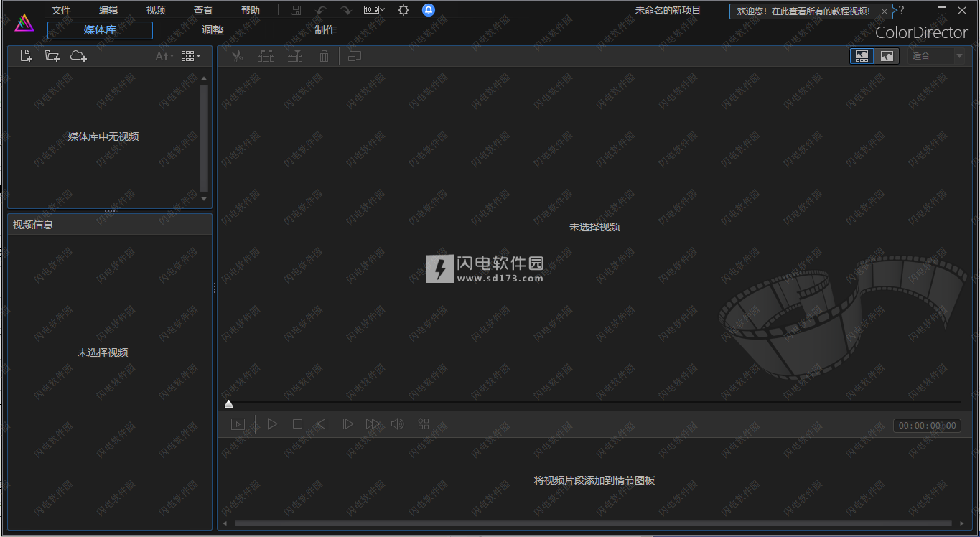The height and width of the screenshot is (537, 980).
Task: Click the help question mark icon
Action: tap(902, 10)
